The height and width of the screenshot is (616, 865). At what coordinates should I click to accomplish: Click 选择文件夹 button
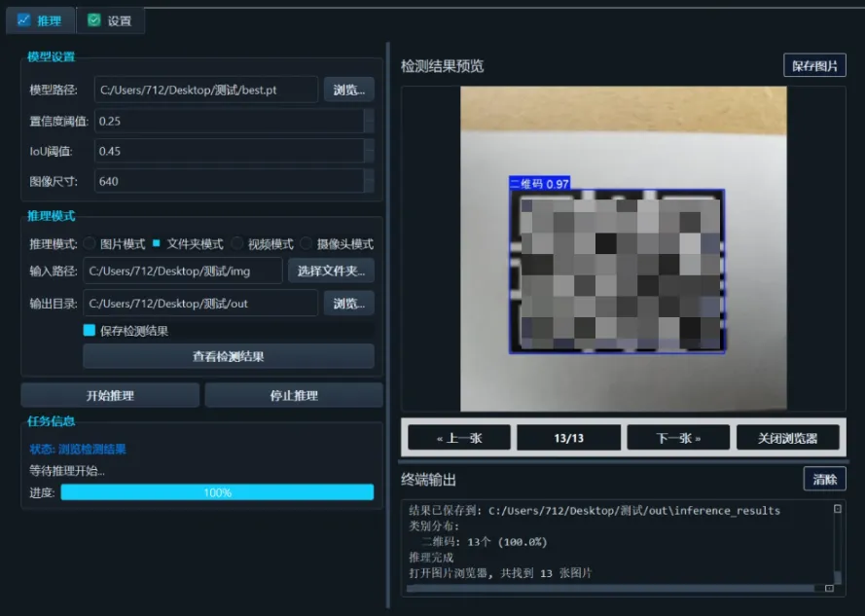tap(331, 271)
